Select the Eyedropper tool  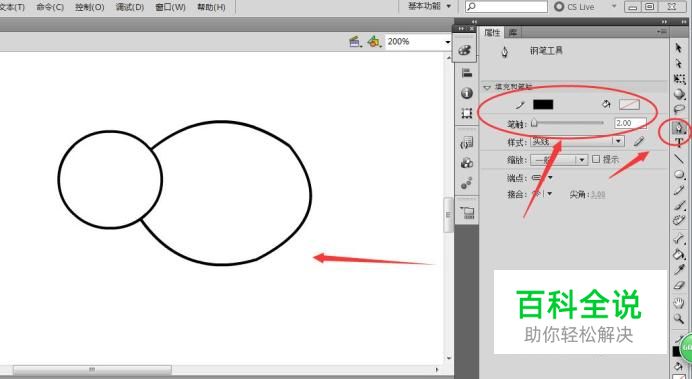coord(679,270)
